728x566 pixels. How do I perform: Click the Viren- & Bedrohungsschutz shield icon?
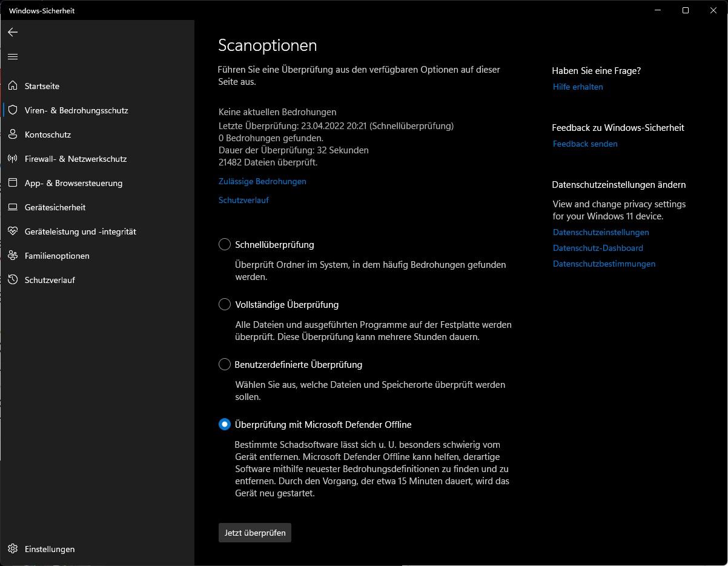click(13, 110)
